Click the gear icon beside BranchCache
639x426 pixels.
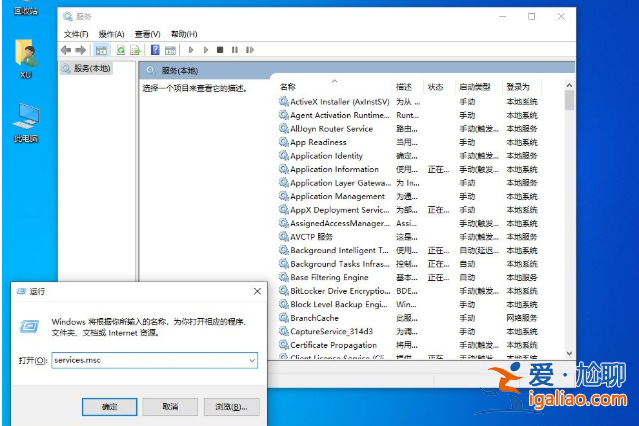[284, 318]
